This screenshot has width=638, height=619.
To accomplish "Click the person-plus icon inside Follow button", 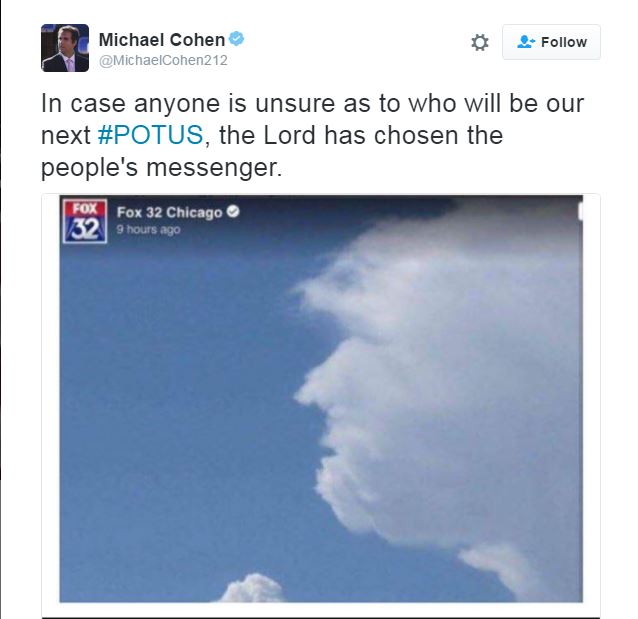I will pyautogui.click(x=526, y=42).
